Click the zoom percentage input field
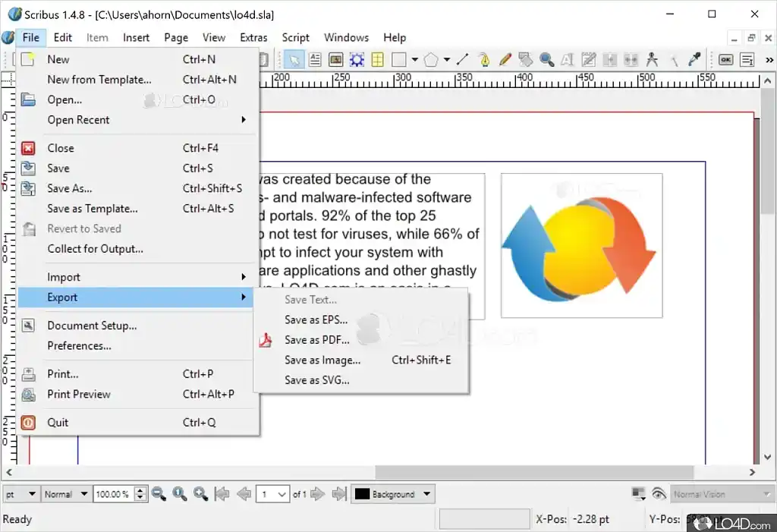 114,494
